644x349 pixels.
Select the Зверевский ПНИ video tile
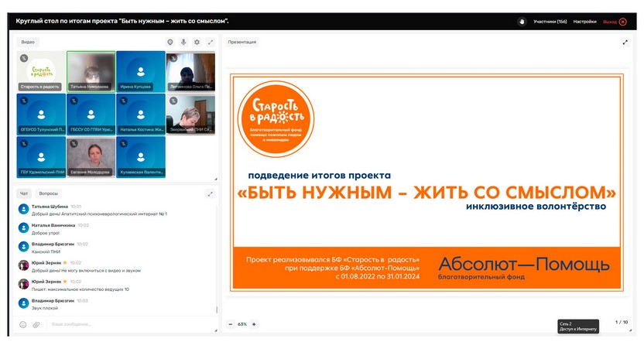click(x=190, y=115)
